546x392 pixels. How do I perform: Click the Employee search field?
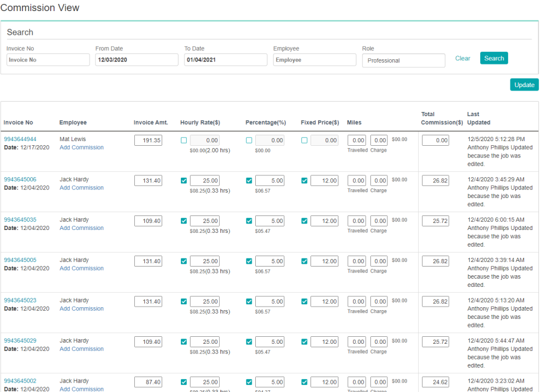click(314, 60)
